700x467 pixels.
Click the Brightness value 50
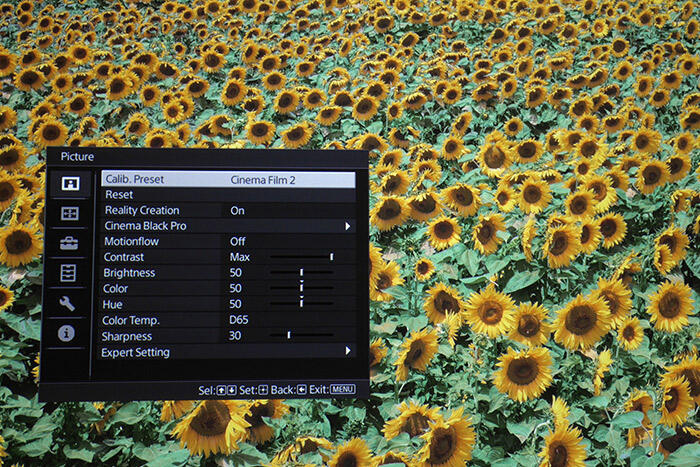(x=236, y=273)
